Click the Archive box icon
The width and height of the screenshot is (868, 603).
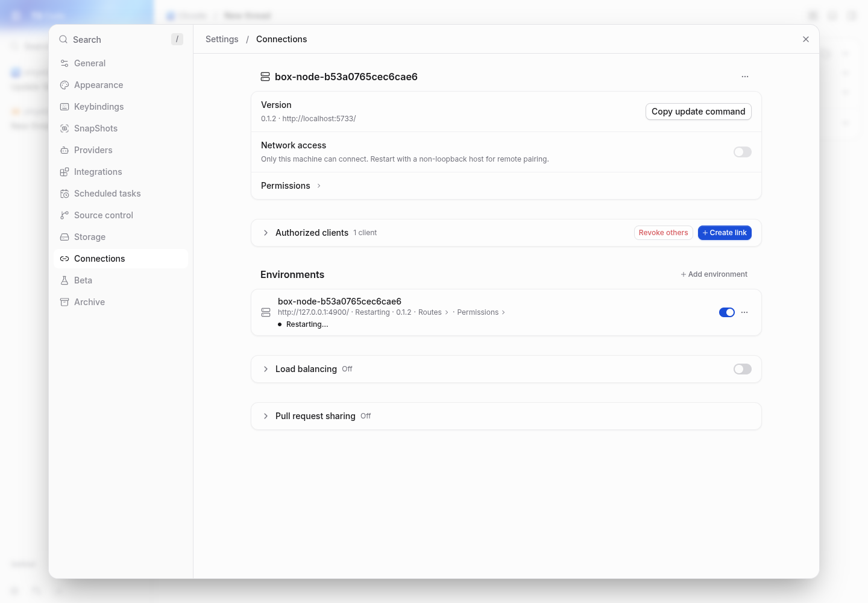[x=64, y=302]
